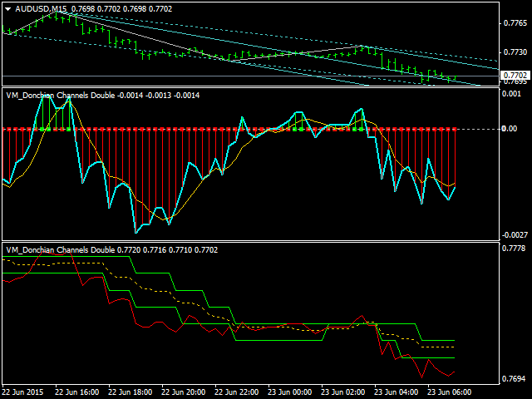The image size is (532, 399).
Task: Click the 0.7730 price scale label
Action: click(515, 52)
